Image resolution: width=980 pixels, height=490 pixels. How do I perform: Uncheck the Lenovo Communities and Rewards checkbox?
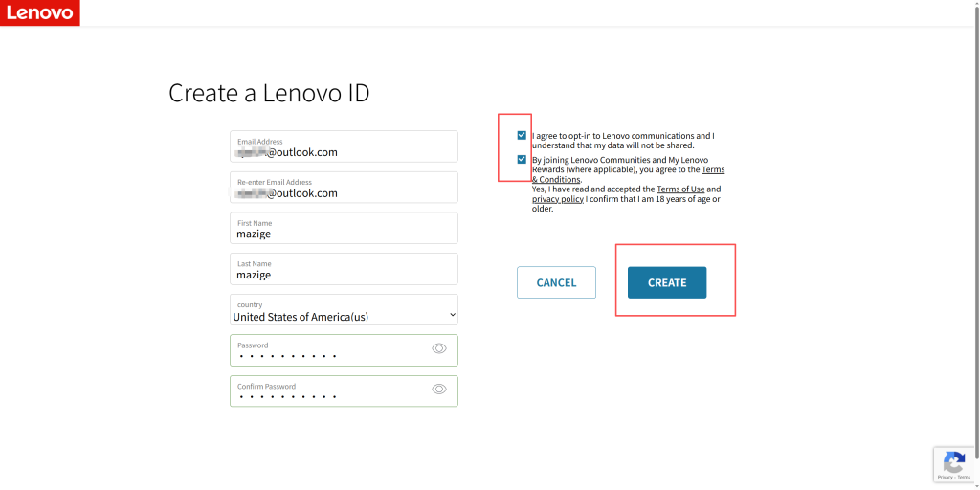pyautogui.click(x=522, y=160)
